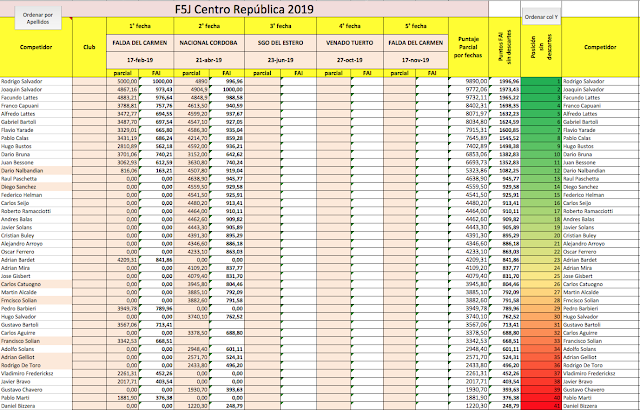Select right column name 'Javier Bravo'

[x=578, y=381]
